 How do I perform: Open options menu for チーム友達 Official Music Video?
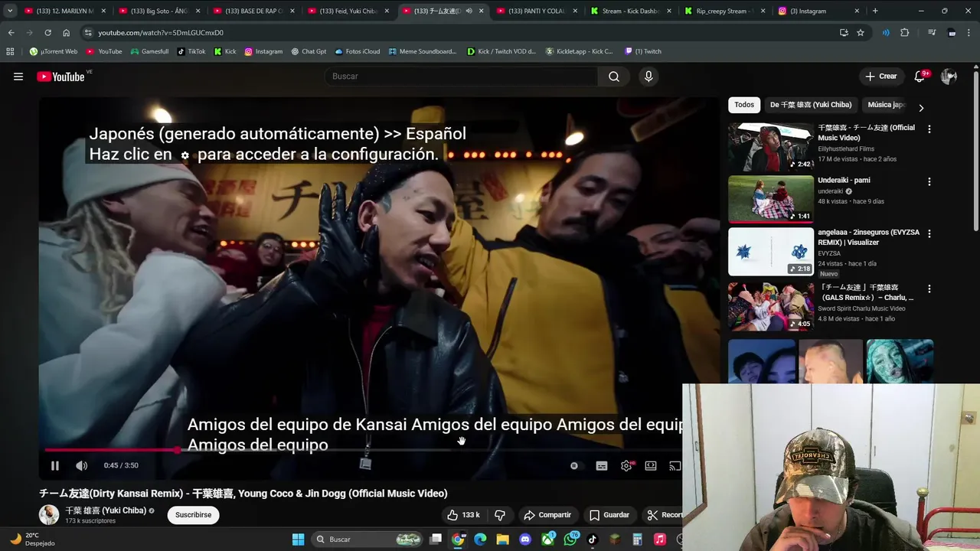pyautogui.click(x=929, y=129)
